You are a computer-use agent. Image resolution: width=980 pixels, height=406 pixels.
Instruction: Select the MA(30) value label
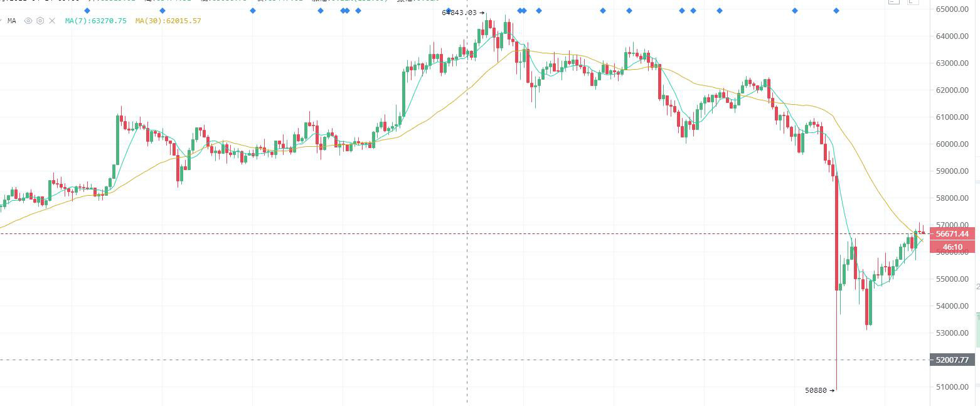tap(168, 21)
